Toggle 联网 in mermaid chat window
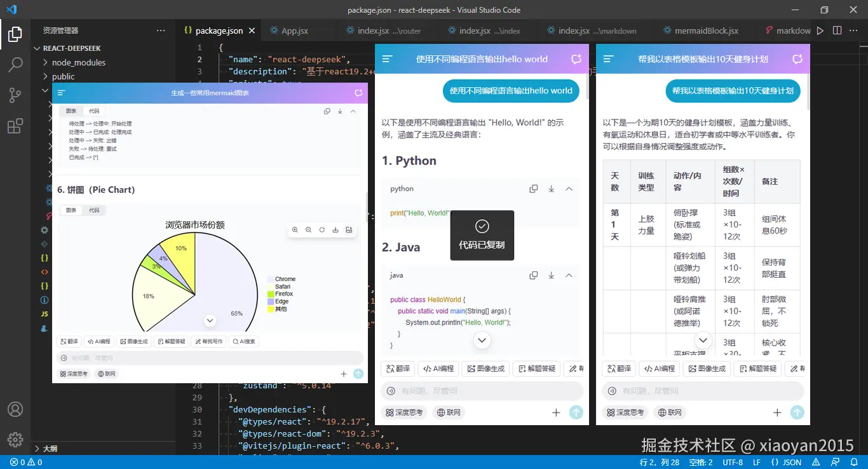This screenshot has height=469, width=868. pos(107,374)
